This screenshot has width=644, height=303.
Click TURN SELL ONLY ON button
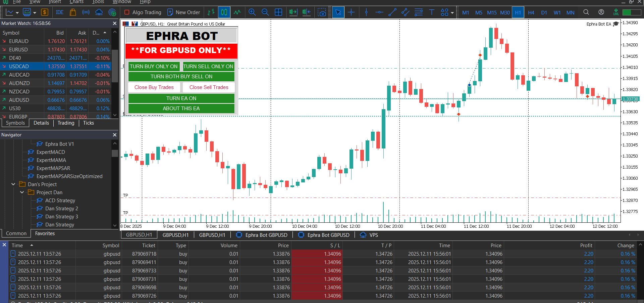[x=208, y=67]
